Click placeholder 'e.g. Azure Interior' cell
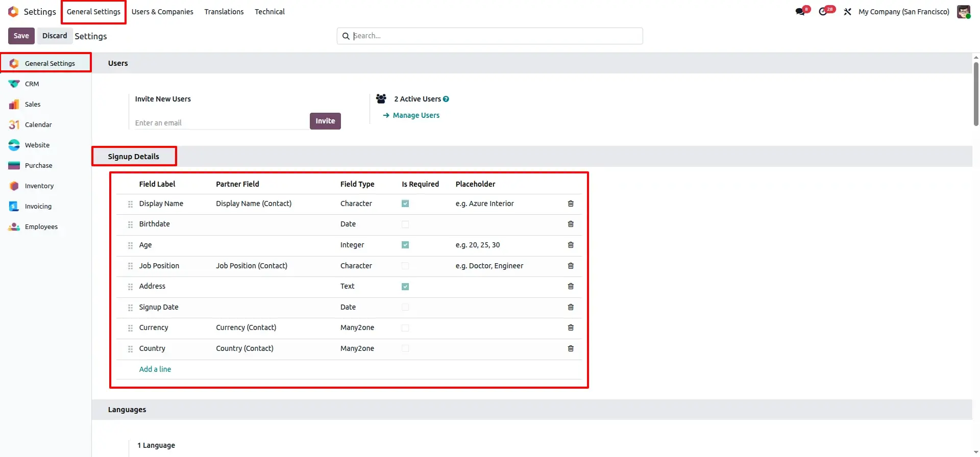This screenshot has height=457, width=980. (485, 204)
